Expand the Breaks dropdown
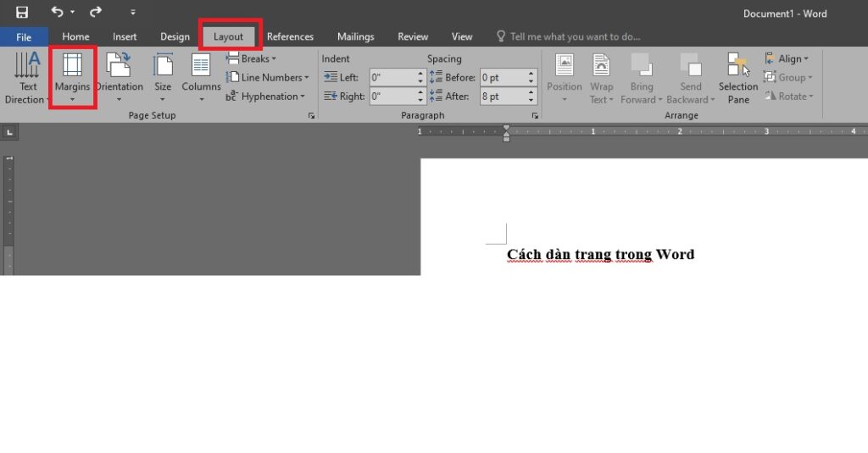Image resolution: width=868 pixels, height=453 pixels. tap(252, 59)
